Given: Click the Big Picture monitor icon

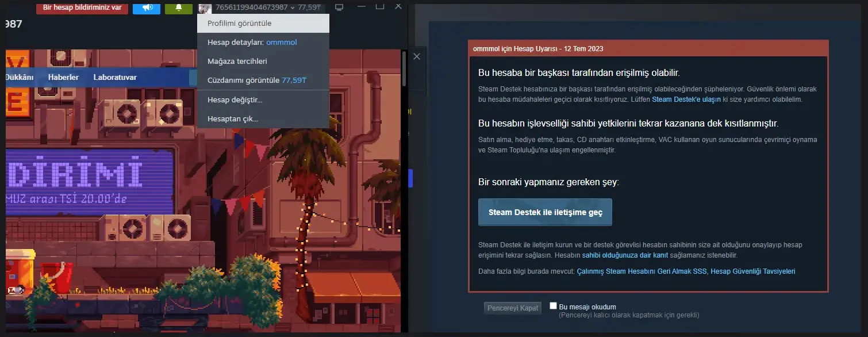Looking at the screenshot, I should tap(339, 7).
